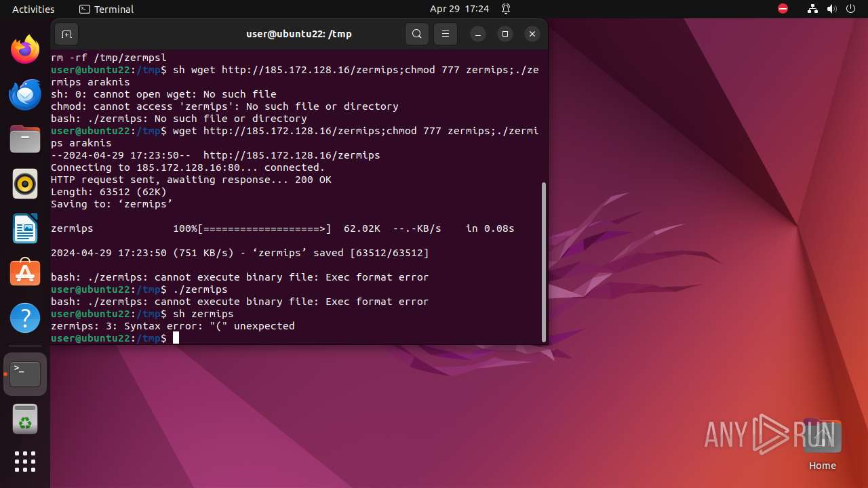This screenshot has width=868, height=488.
Task: Click the 'Length: 63512 (62K)' line
Action: click(108, 192)
